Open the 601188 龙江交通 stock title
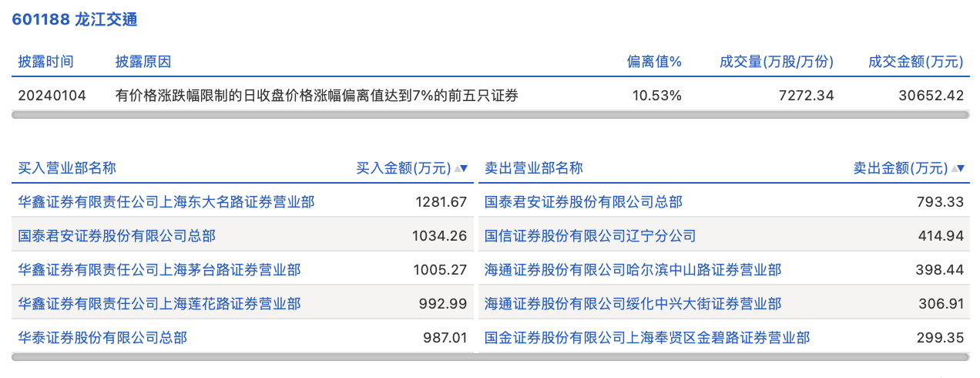The image size is (980, 378). coord(75,20)
